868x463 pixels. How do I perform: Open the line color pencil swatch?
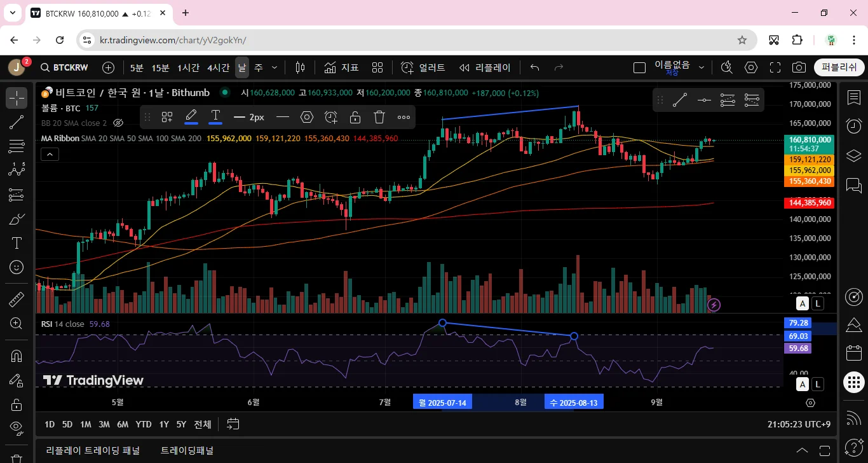pyautogui.click(x=191, y=117)
